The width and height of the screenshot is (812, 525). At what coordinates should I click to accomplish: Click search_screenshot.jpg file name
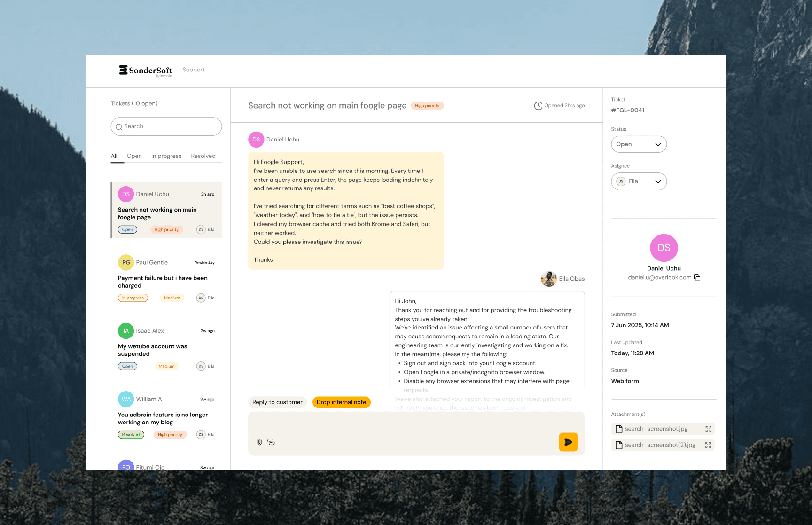click(x=656, y=429)
